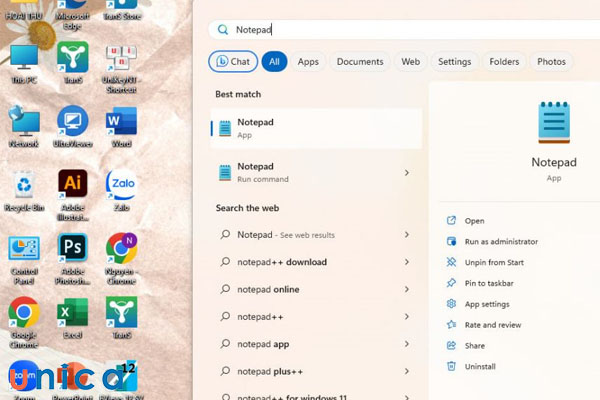Viewport: 600px width, 400px height.
Task: Click the search box containing Notepad
Action: coord(404,29)
